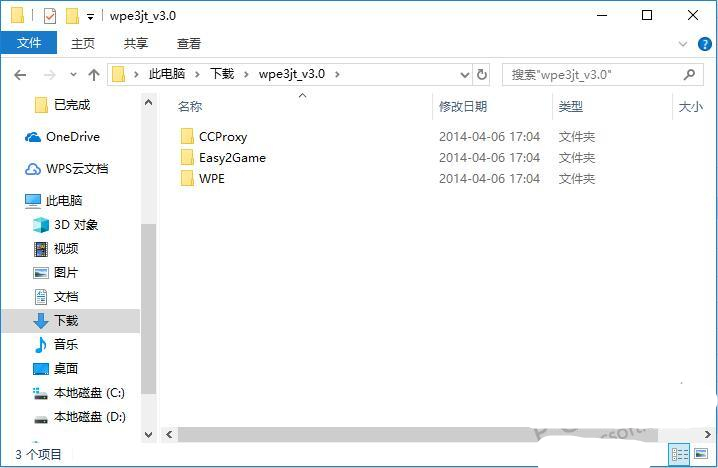The image size is (718, 468).
Task: Click the refresh icon beside address bar
Action: tap(481, 74)
